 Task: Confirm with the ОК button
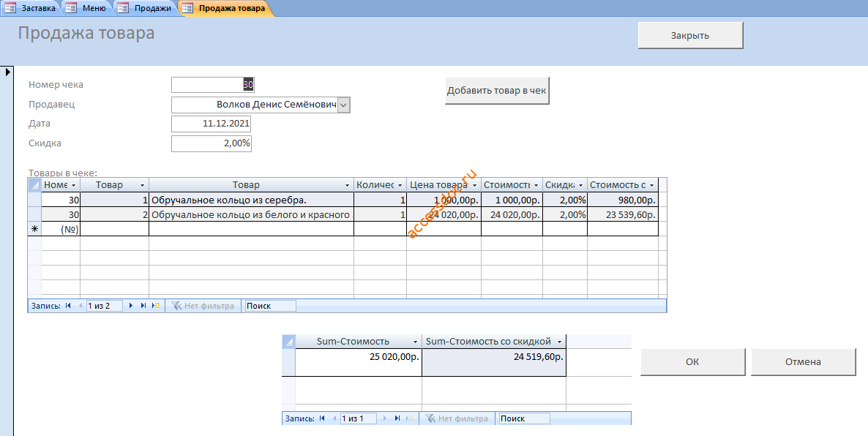692,362
